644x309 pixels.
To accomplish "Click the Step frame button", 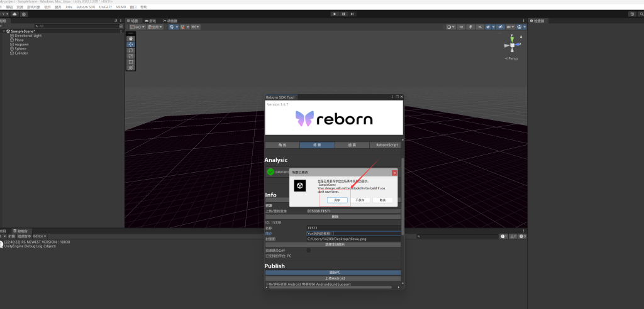I will tap(353, 14).
